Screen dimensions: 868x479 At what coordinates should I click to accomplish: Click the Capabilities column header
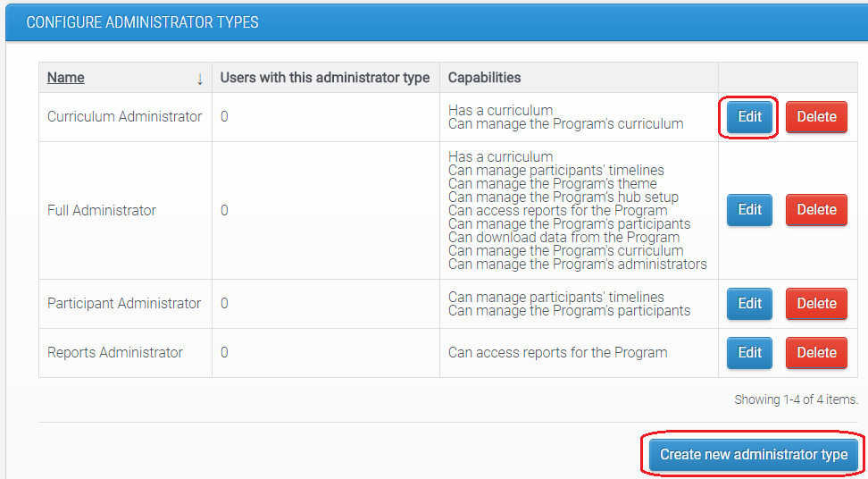[484, 78]
